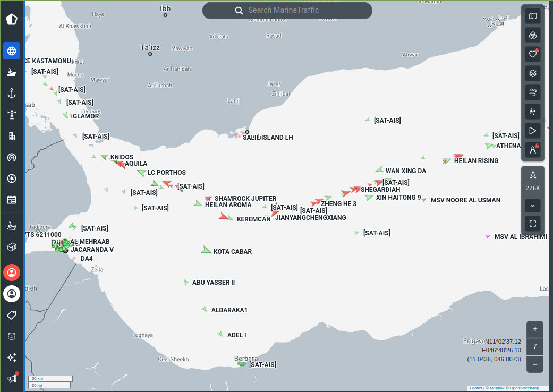Screen dimensions: 553x392
Task: Select the JACARANDA V vessel label
Action: 92,250
